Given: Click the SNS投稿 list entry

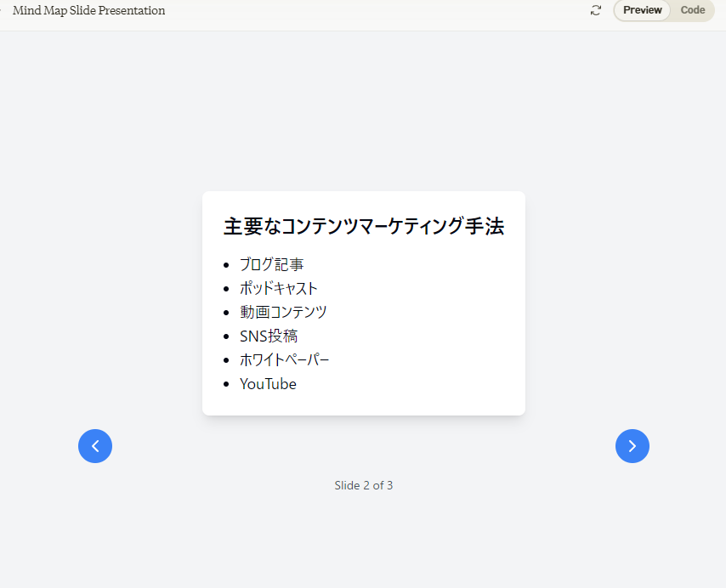Looking at the screenshot, I should point(269,336).
